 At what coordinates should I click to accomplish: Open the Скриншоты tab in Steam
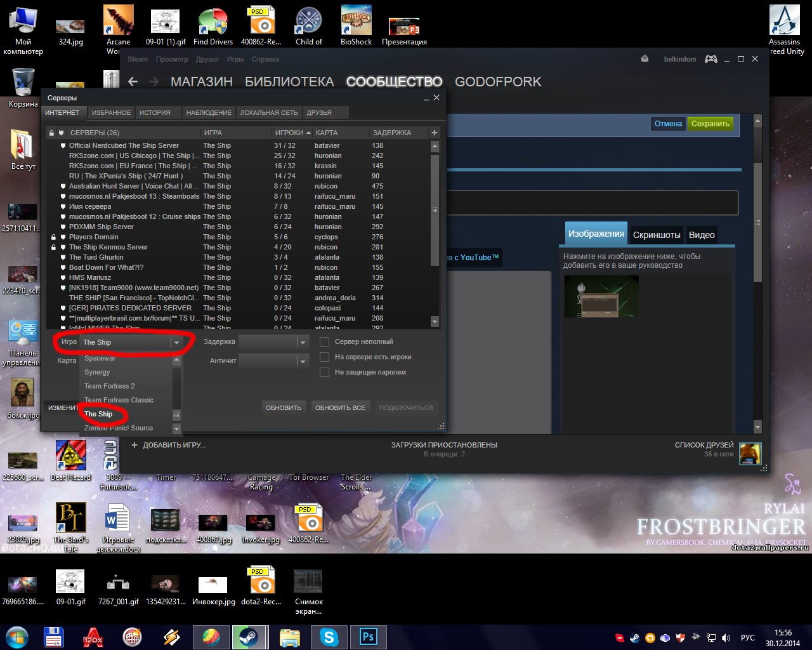657,235
